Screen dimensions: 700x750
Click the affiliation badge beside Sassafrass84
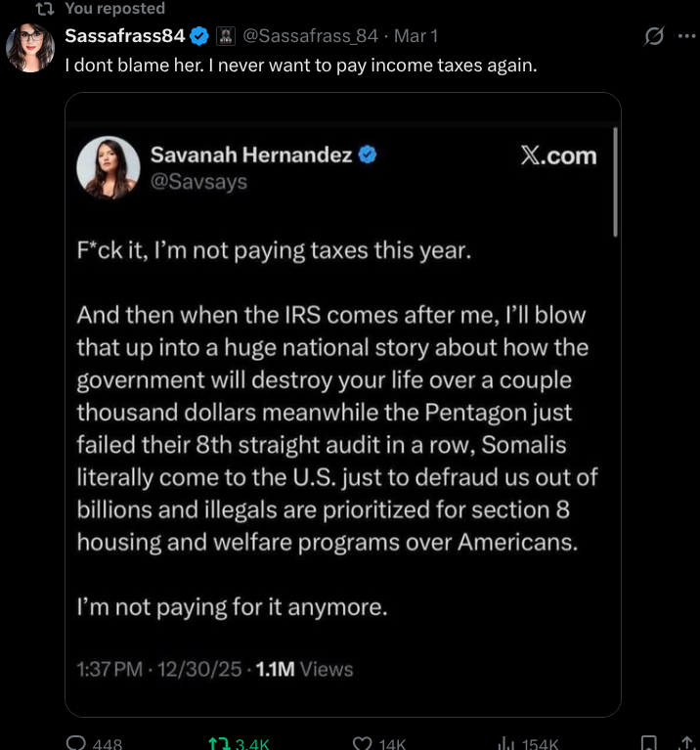coord(224,37)
